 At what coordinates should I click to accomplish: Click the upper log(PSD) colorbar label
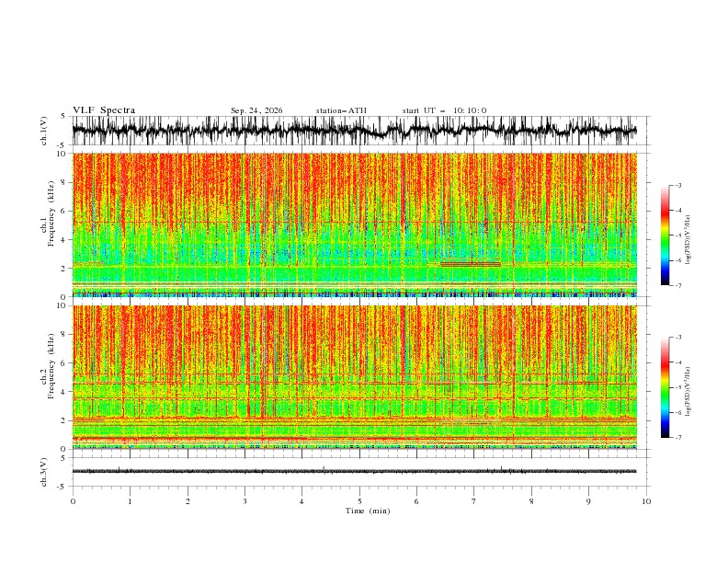tap(688, 240)
